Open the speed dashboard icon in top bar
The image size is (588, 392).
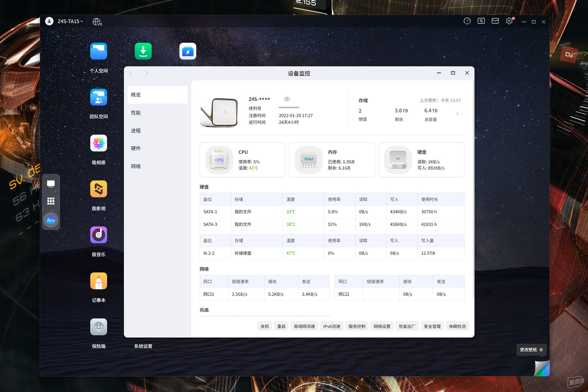(x=467, y=21)
